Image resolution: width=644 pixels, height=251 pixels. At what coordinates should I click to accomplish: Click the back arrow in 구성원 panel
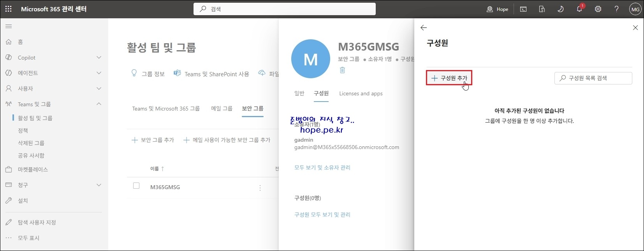tap(424, 28)
